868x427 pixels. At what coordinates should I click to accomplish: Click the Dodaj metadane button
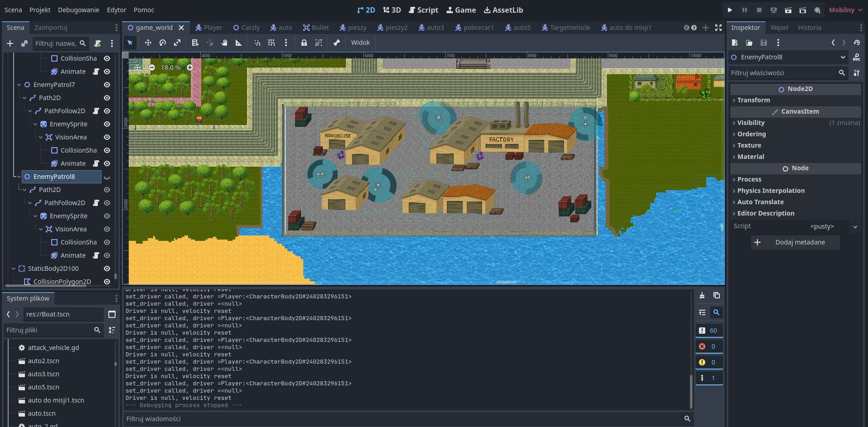point(795,242)
